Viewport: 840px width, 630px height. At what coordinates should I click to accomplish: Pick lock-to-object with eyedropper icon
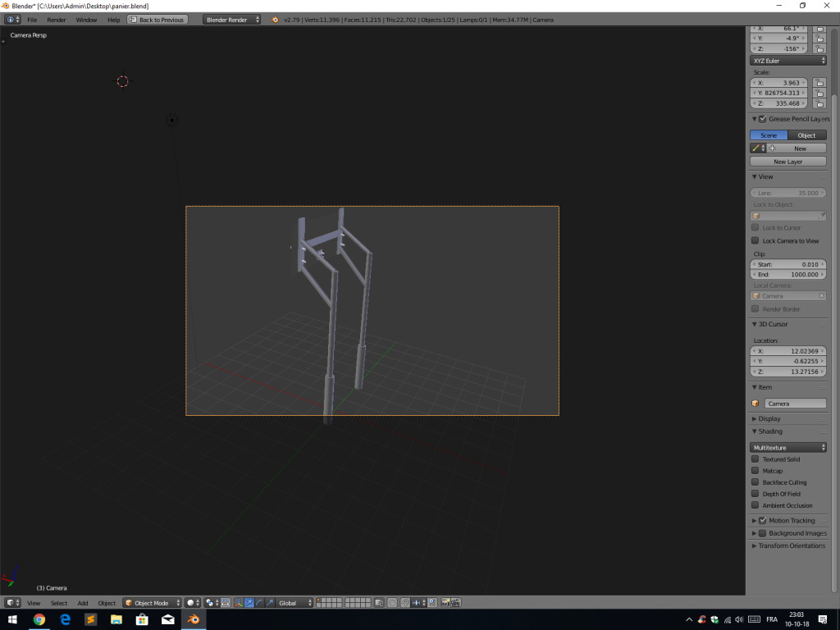click(x=821, y=216)
